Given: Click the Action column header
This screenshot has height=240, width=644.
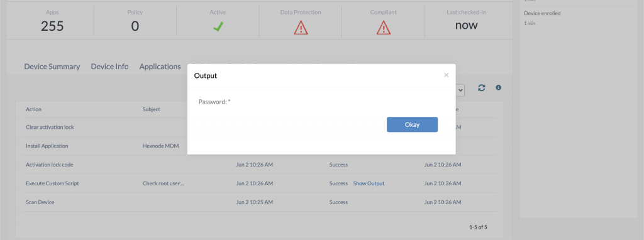Looking at the screenshot, I should tap(34, 109).
